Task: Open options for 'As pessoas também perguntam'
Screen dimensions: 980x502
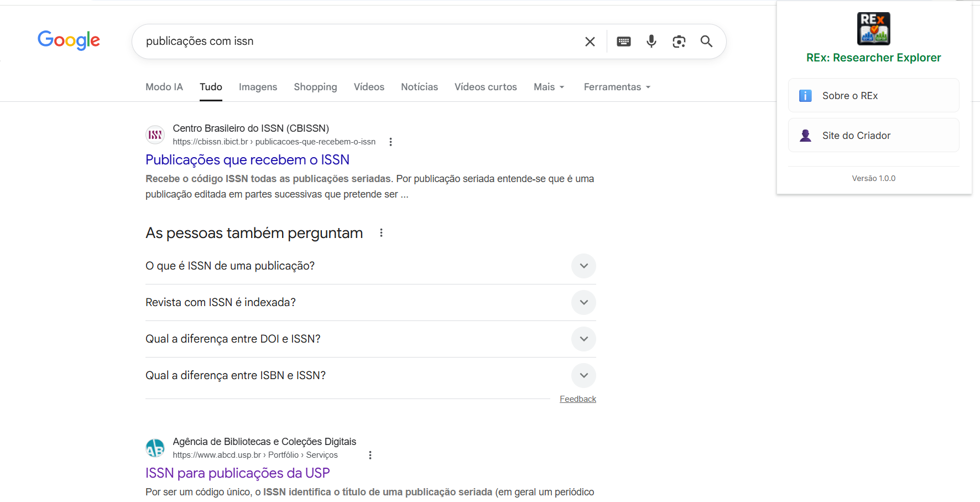Action: 381,233
